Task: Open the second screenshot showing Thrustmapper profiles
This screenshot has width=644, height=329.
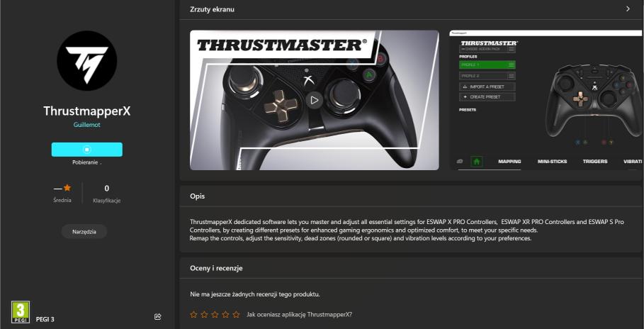Action: 546,100
